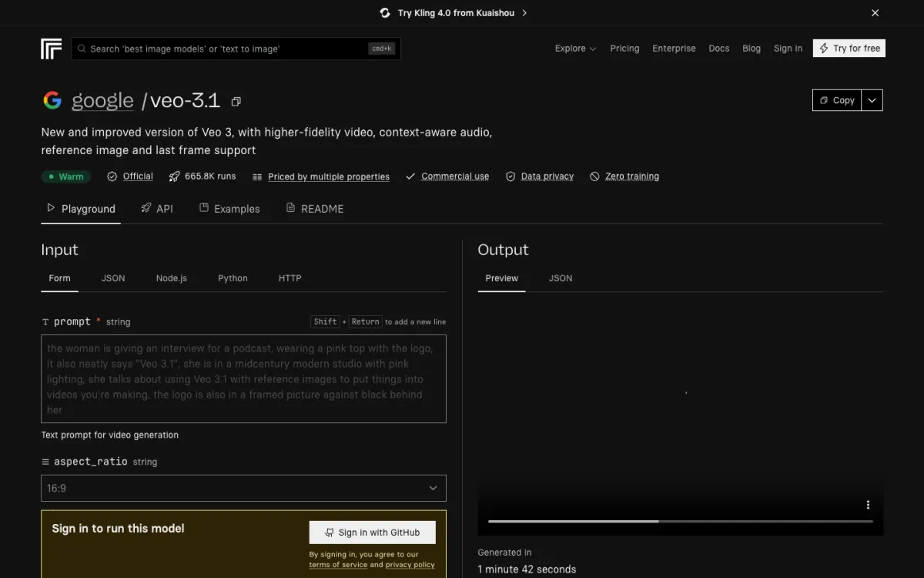Click Sign in in the top navigation

click(788, 49)
